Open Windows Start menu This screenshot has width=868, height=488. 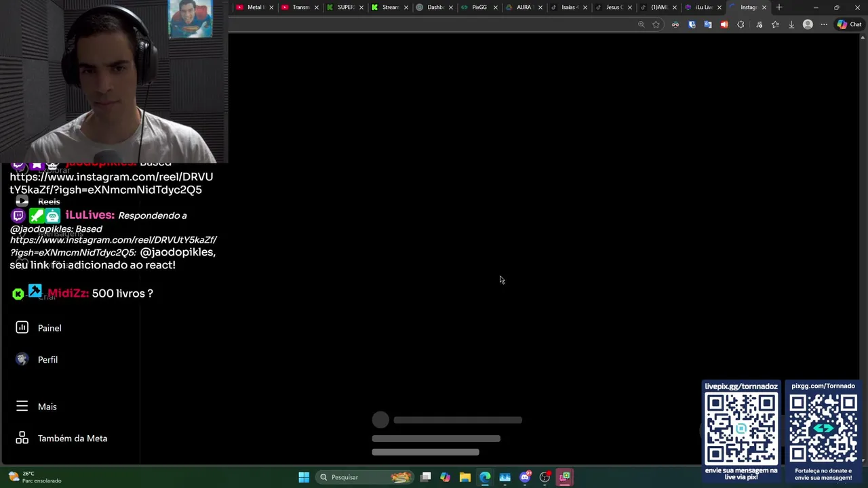(304, 477)
